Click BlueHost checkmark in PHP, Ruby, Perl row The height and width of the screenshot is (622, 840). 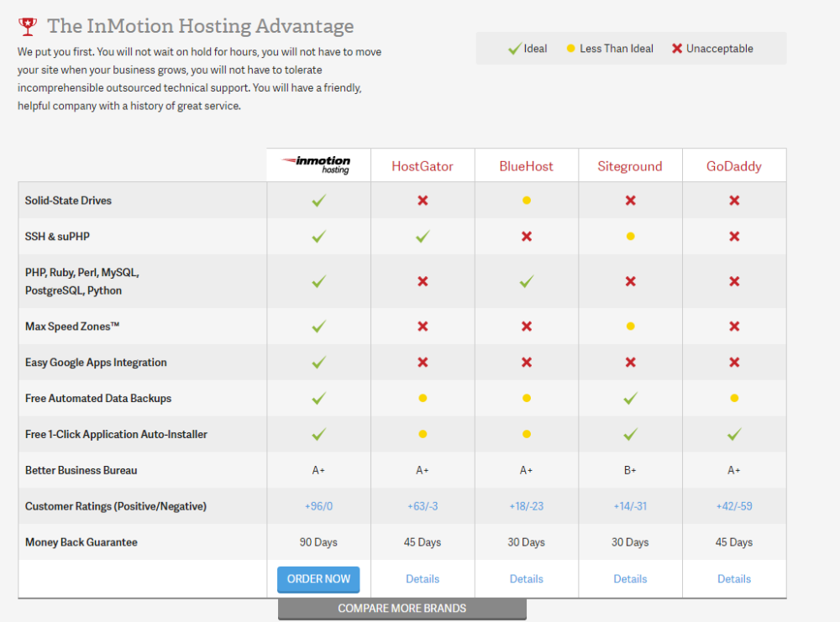tap(527, 281)
